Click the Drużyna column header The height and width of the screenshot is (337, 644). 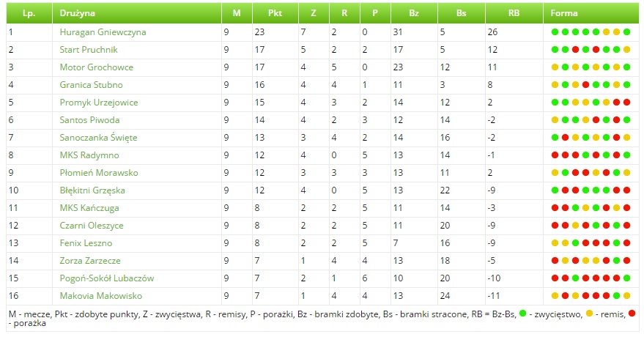[78, 13]
